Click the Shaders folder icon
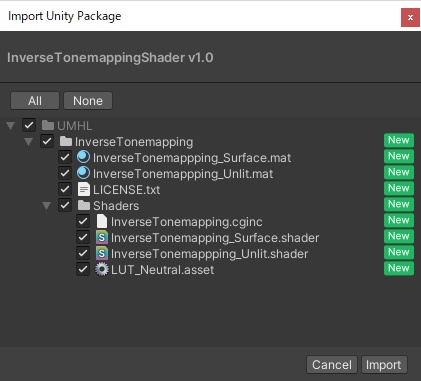 (x=84, y=205)
